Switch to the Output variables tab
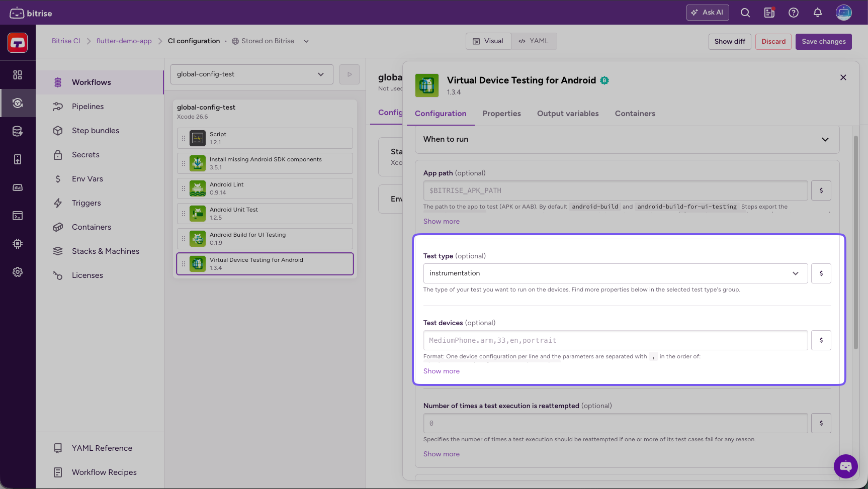This screenshot has height=489, width=868. click(568, 114)
